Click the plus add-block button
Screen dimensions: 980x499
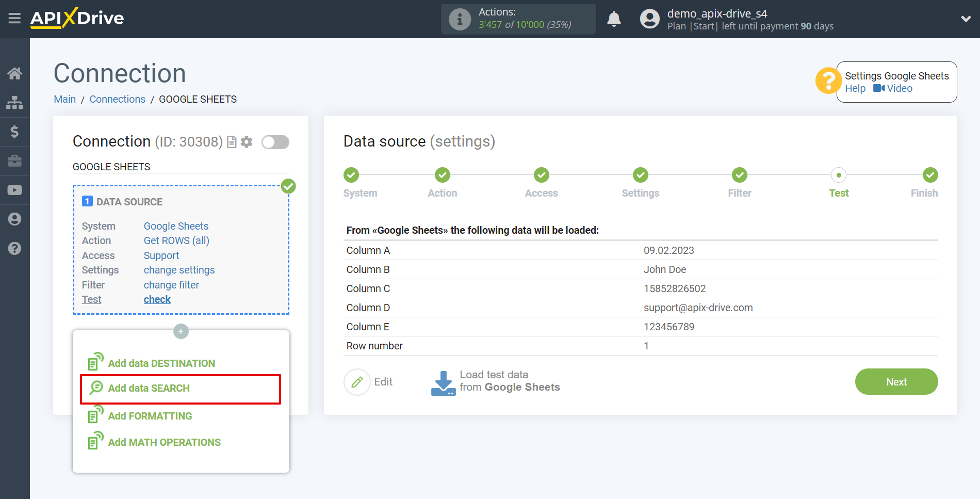pos(181,331)
